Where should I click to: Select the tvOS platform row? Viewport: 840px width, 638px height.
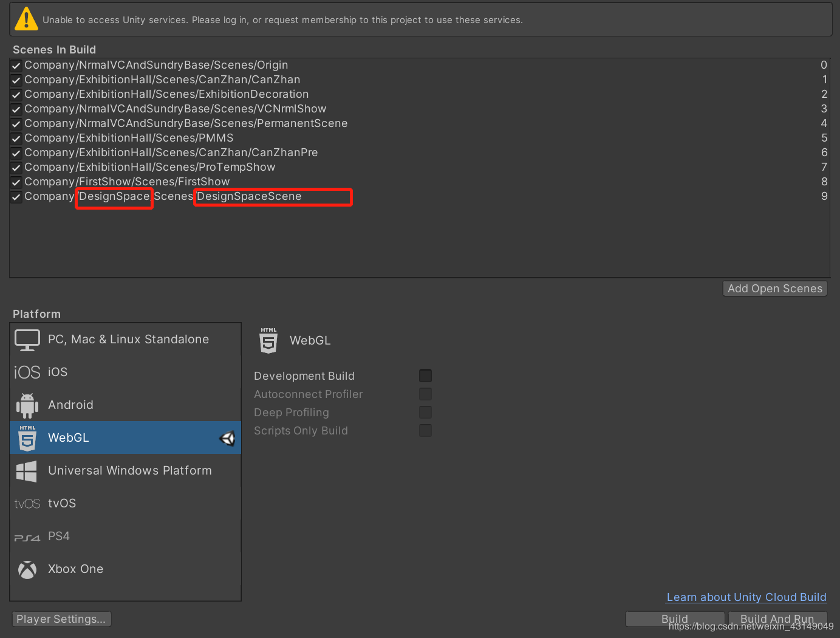126,504
